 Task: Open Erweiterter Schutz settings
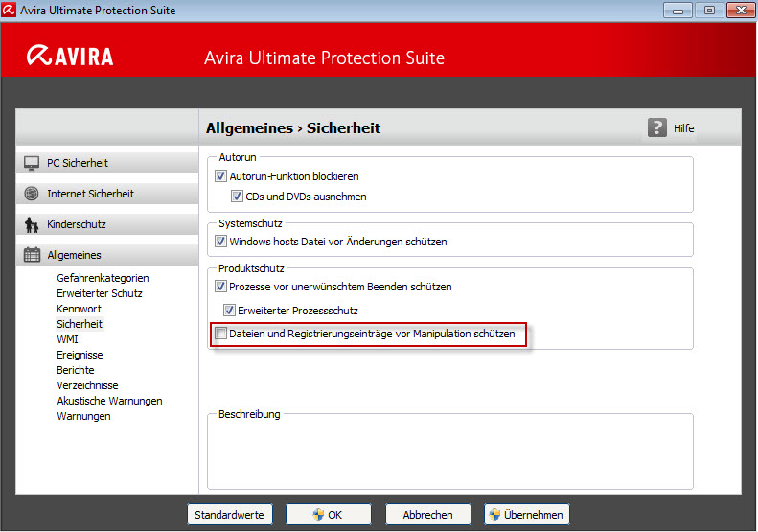click(x=99, y=293)
